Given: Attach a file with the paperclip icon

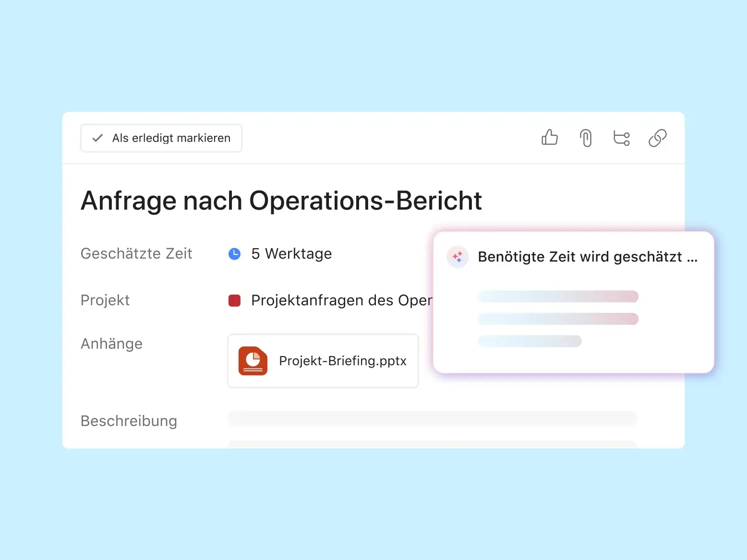Looking at the screenshot, I should click(x=585, y=138).
